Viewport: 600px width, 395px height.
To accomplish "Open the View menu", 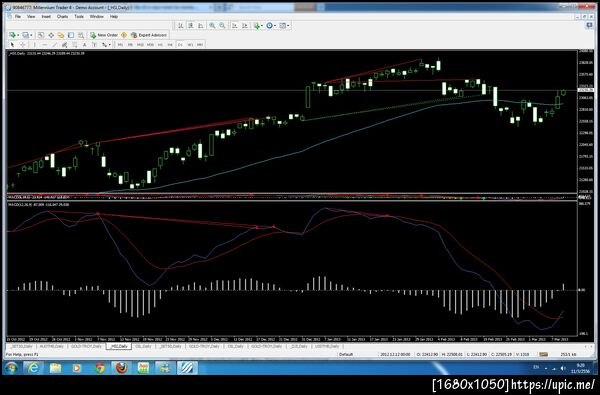I will click(31, 16).
